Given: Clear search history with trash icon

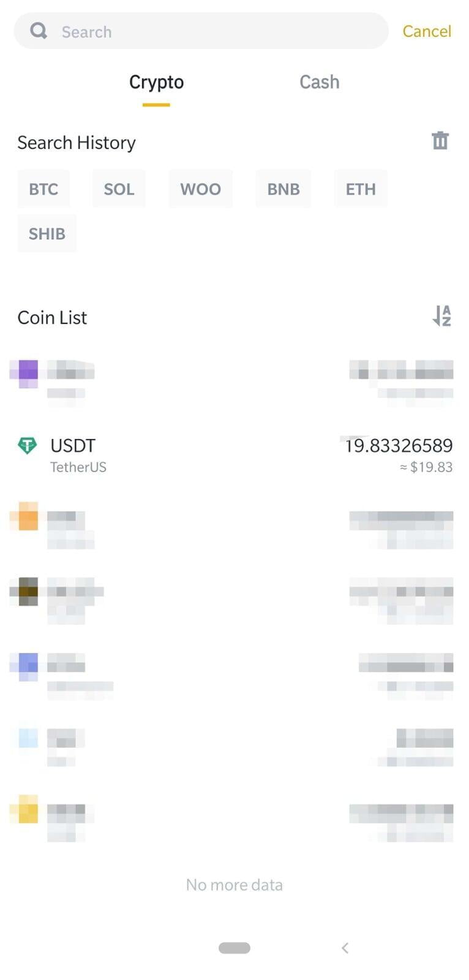Looking at the screenshot, I should coord(440,141).
